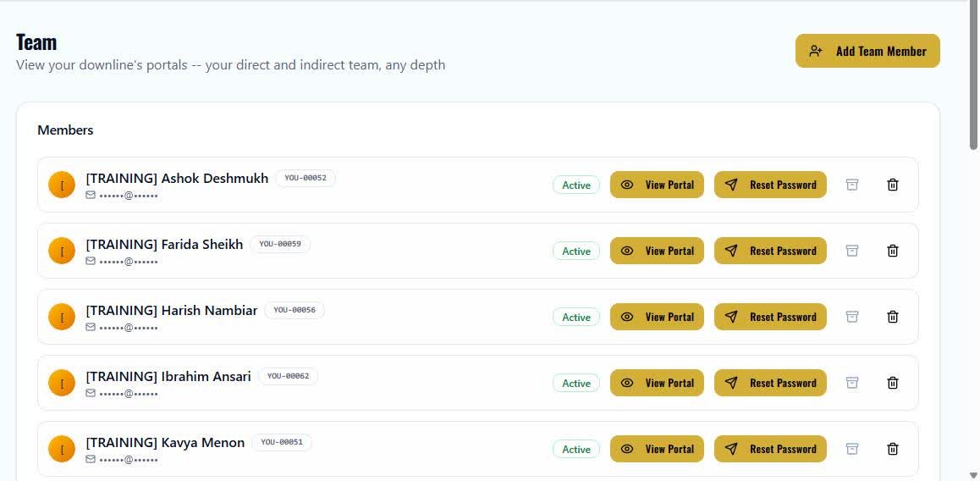
Task: View Portal for Ashok Deshmukh
Action: point(657,185)
